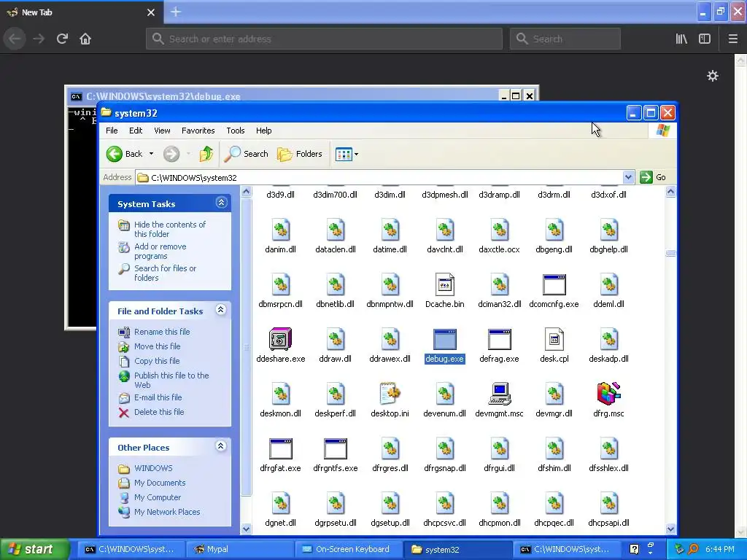Image resolution: width=747 pixels, height=560 pixels.
Task: Select the ddeshare.exe file icon
Action: click(x=280, y=339)
